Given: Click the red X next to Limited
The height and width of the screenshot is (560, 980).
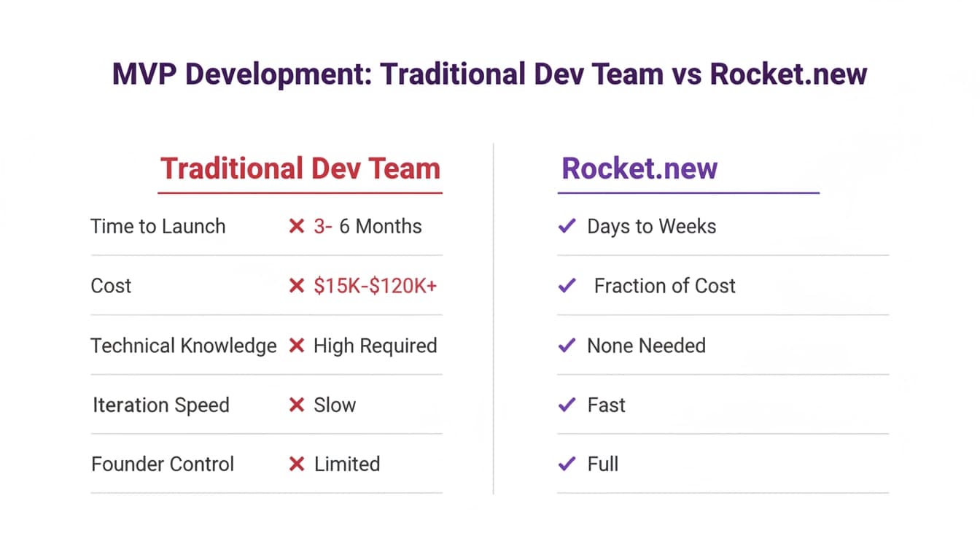Looking at the screenshot, I should pos(296,464).
